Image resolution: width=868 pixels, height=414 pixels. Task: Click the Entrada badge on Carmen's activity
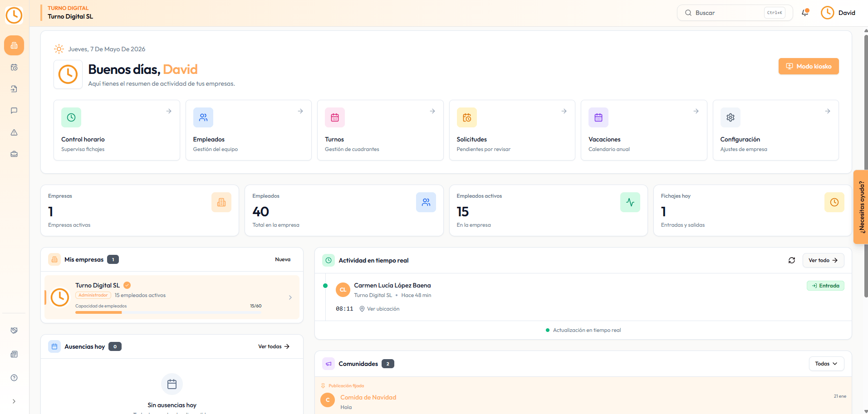click(825, 286)
